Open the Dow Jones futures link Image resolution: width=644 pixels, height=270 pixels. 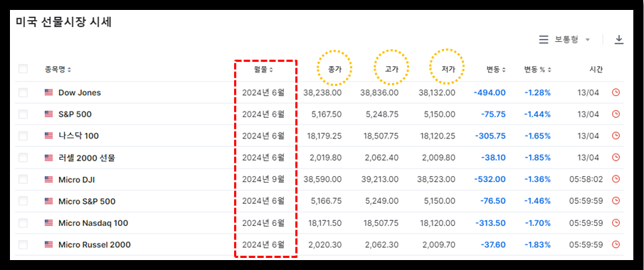click(x=80, y=92)
